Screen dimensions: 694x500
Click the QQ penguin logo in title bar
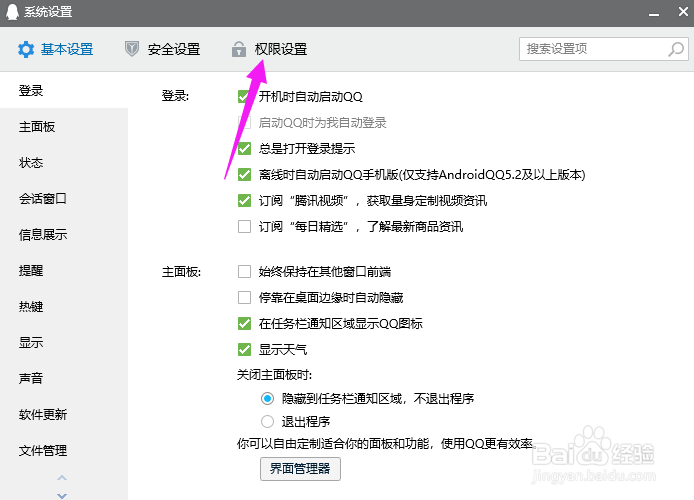[x=12, y=12]
